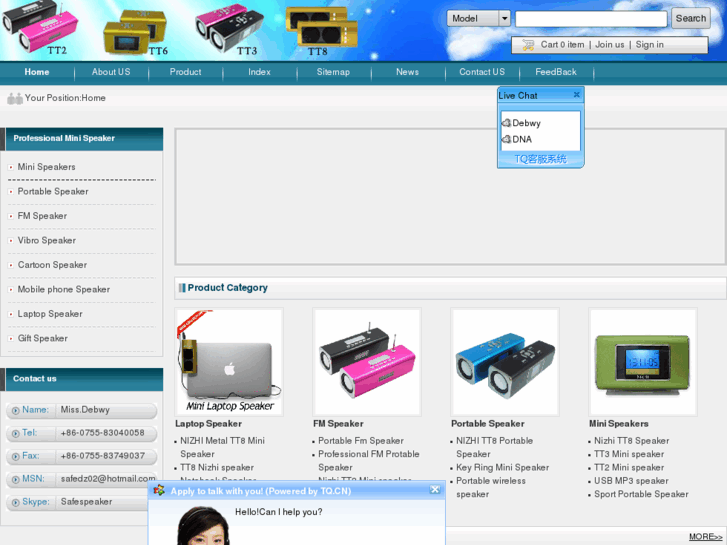
Task: Open the About US menu item
Action: (111, 72)
